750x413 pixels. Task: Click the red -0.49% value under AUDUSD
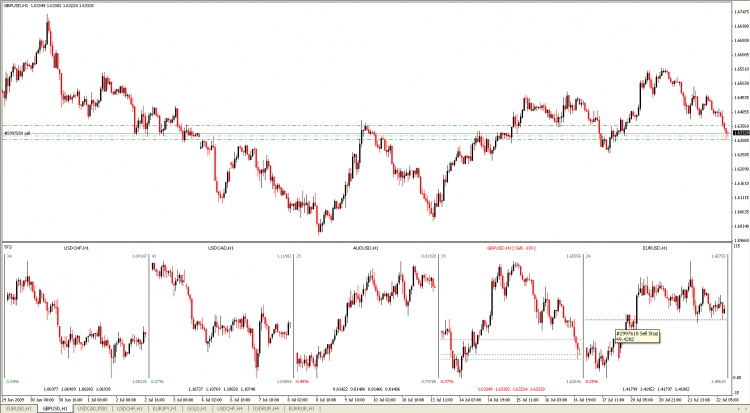click(301, 381)
